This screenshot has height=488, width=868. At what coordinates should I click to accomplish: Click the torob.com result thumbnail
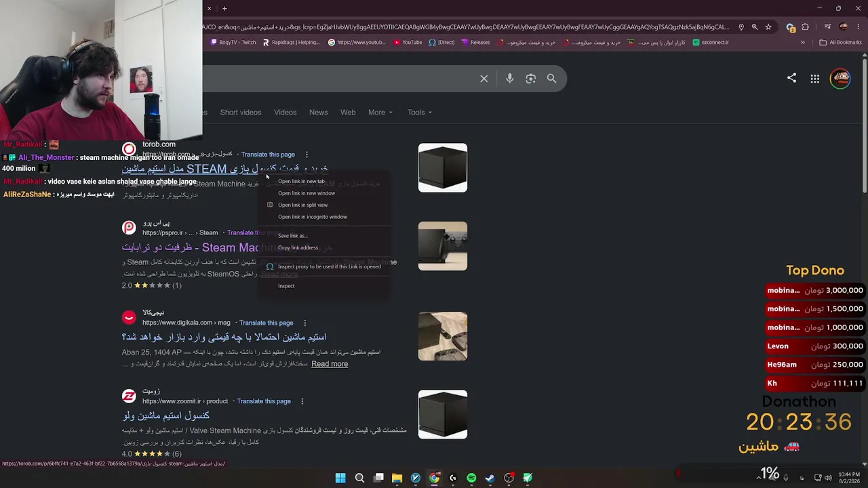coord(443,167)
